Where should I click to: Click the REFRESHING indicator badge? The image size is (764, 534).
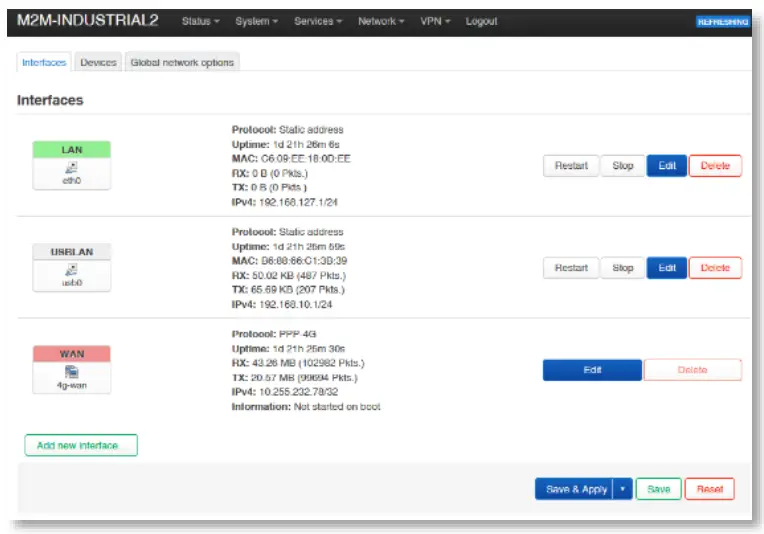tap(723, 22)
